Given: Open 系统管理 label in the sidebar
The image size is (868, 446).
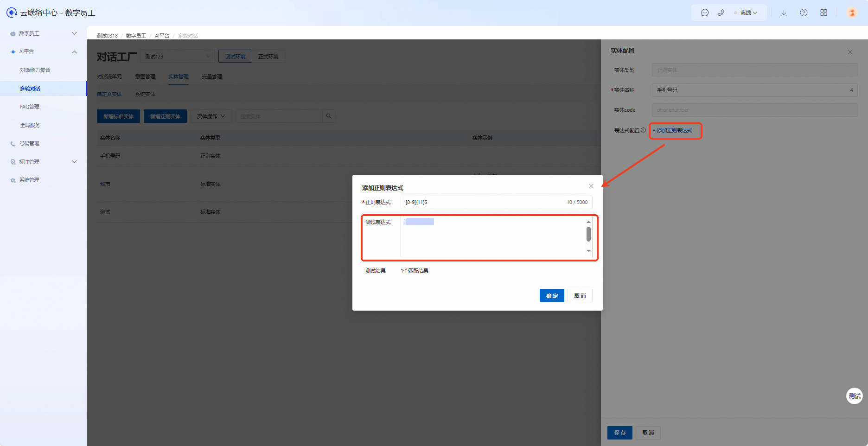Looking at the screenshot, I should click(29, 180).
